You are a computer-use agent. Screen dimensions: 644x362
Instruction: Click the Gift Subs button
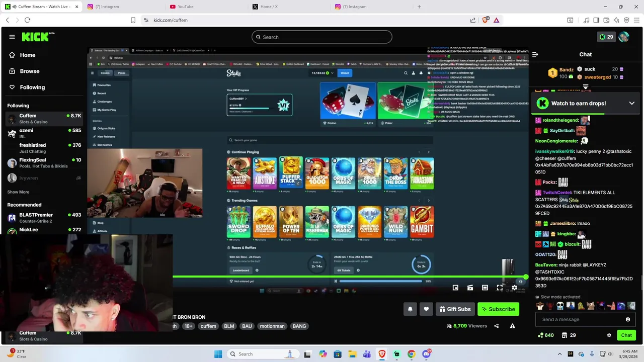point(455,309)
